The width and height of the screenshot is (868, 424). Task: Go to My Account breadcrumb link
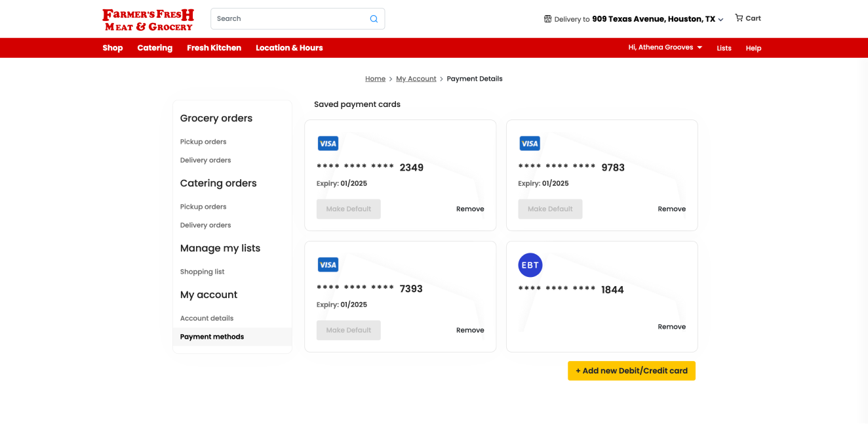coord(416,79)
